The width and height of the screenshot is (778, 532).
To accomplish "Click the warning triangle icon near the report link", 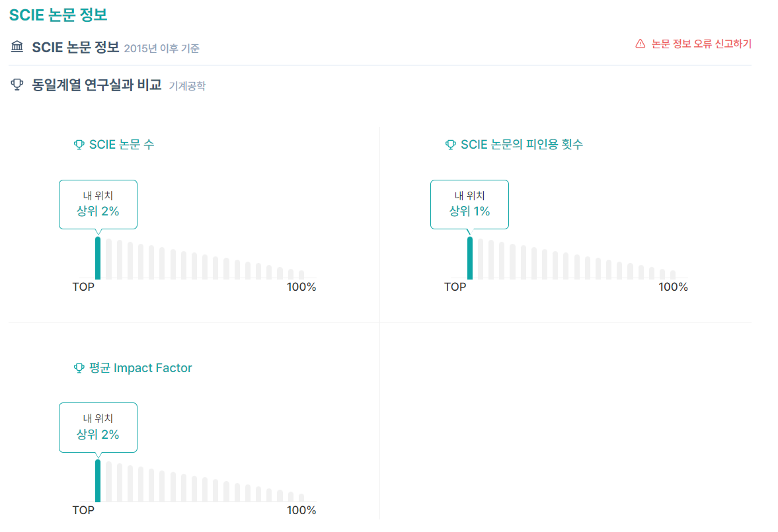I will [639, 43].
